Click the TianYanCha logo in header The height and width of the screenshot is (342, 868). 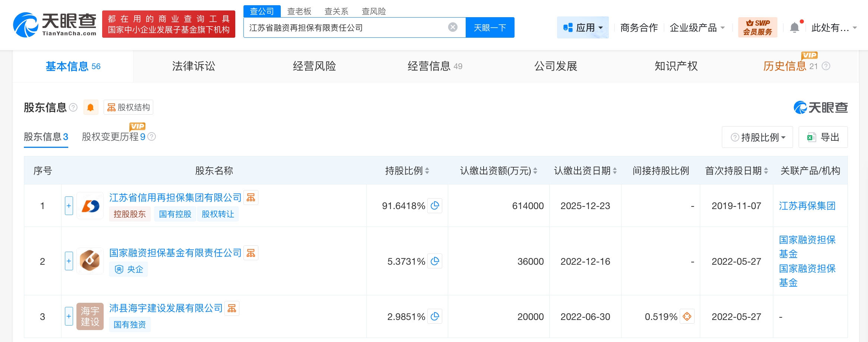55,25
